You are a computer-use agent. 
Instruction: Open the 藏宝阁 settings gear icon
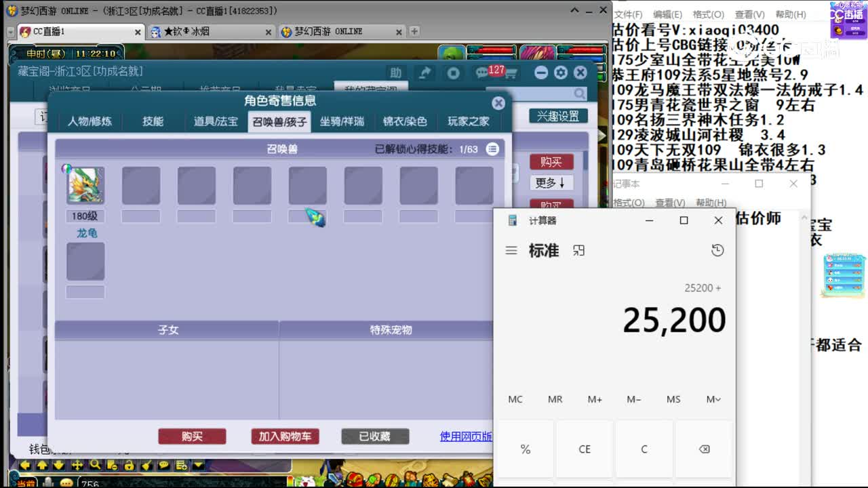click(x=560, y=73)
